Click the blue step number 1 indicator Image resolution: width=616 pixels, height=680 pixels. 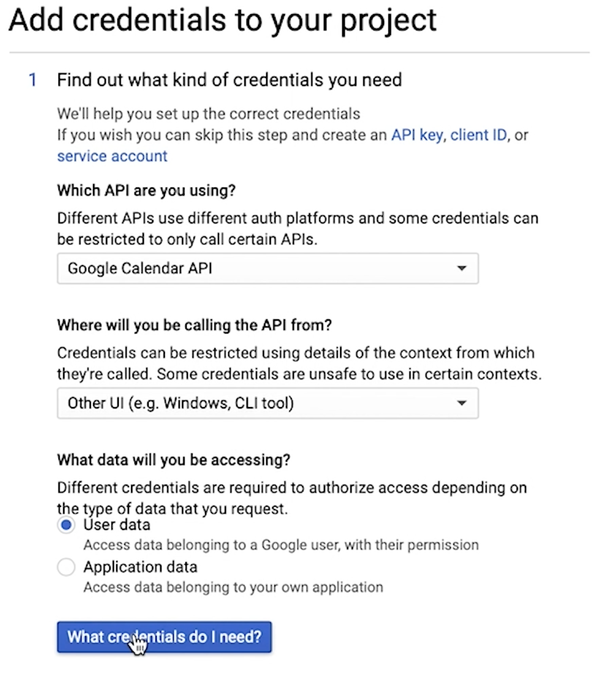[x=32, y=80]
